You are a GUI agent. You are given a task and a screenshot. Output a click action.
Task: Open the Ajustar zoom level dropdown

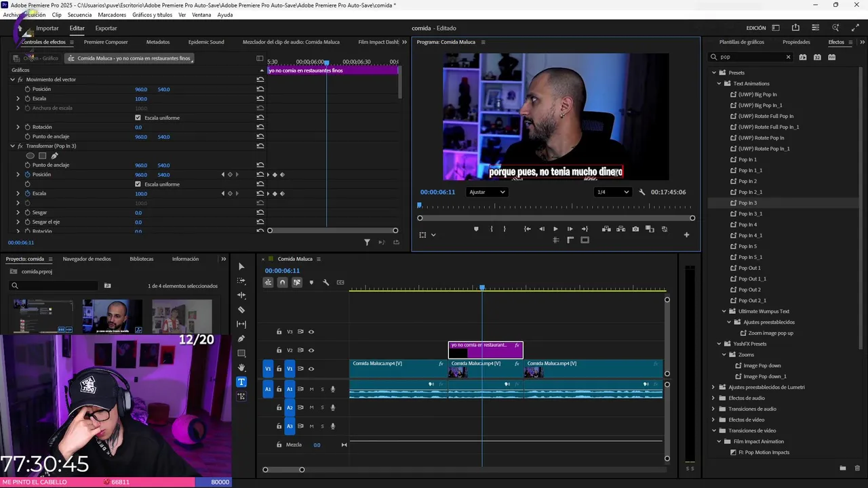pos(487,192)
